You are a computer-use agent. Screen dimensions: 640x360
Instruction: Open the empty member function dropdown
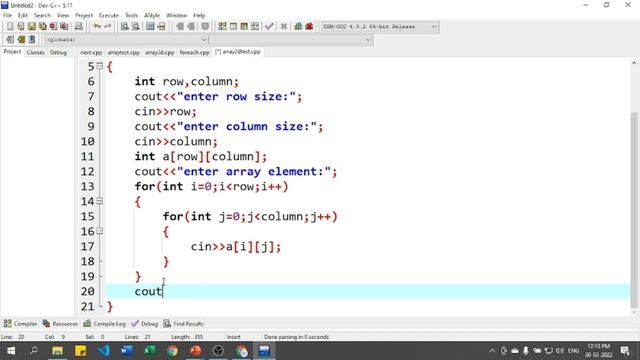291,40
